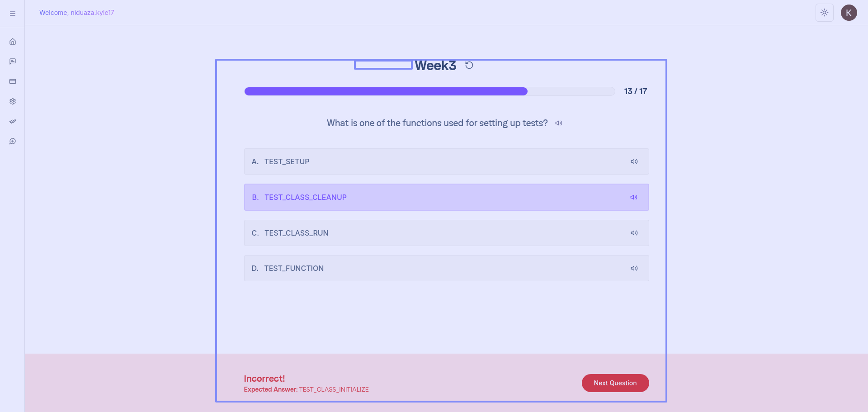The image size is (868, 412).
Task: Open Settings gear in sidebar
Action: [13, 101]
